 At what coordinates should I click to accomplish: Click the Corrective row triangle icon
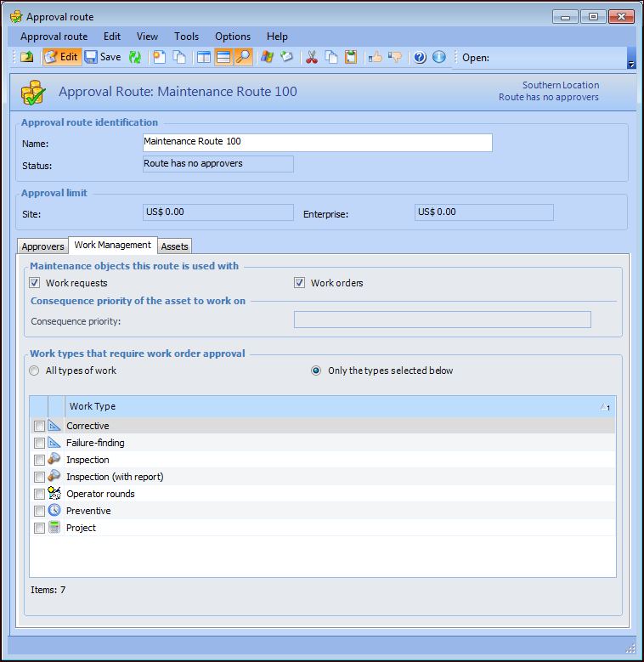click(x=54, y=425)
